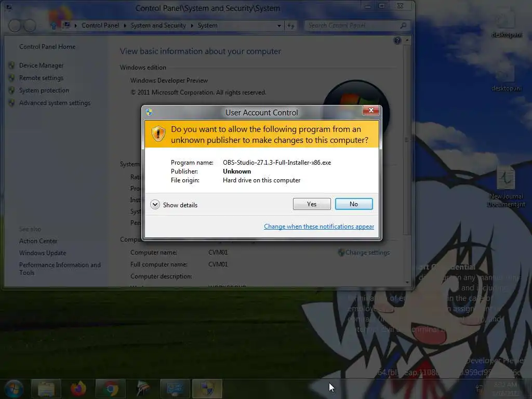The height and width of the screenshot is (399, 532).
Task: Select New Journal Document.jnt desktop icon
Action: (506, 186)
